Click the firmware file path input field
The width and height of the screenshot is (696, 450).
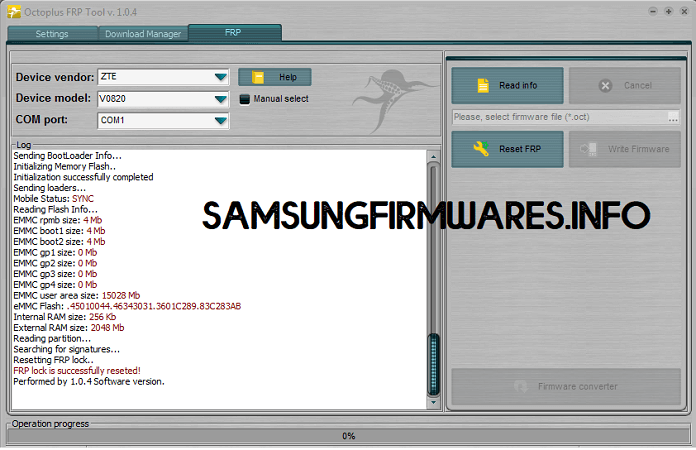point(560,117)
